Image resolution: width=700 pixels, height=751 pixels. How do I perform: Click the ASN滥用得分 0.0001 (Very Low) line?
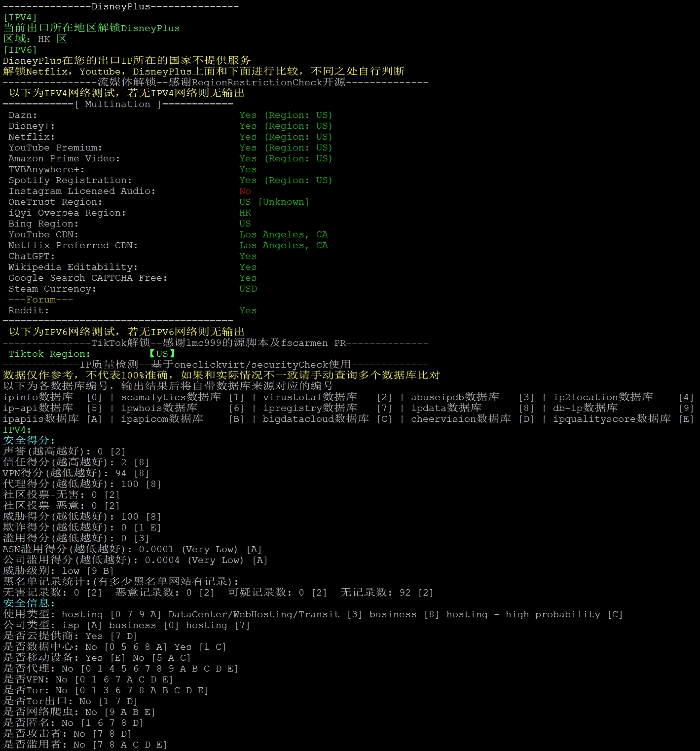132,549
